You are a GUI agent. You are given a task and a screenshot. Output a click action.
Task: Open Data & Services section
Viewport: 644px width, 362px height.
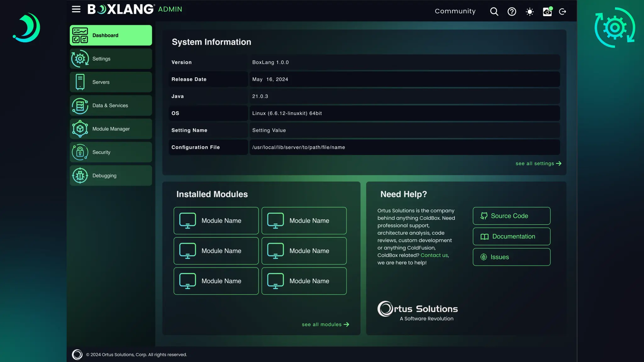tap(111, 106)
